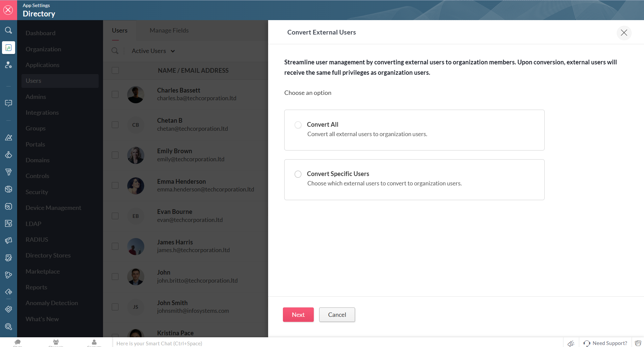Open Anomaly Detection in the sidebar
Screen dimensions: 644x347
pyautogui.click(x=52, y=303)
